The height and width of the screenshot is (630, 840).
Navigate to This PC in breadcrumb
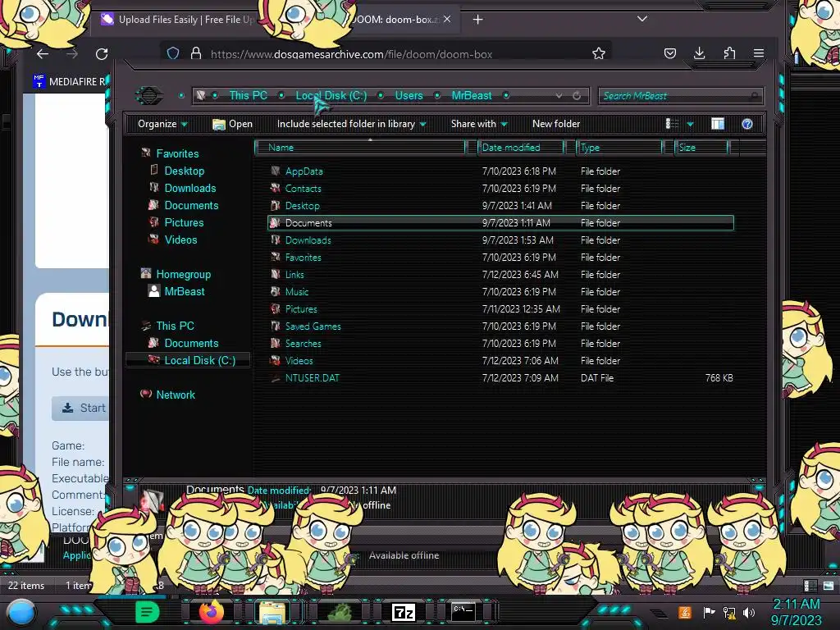[248, 95]
